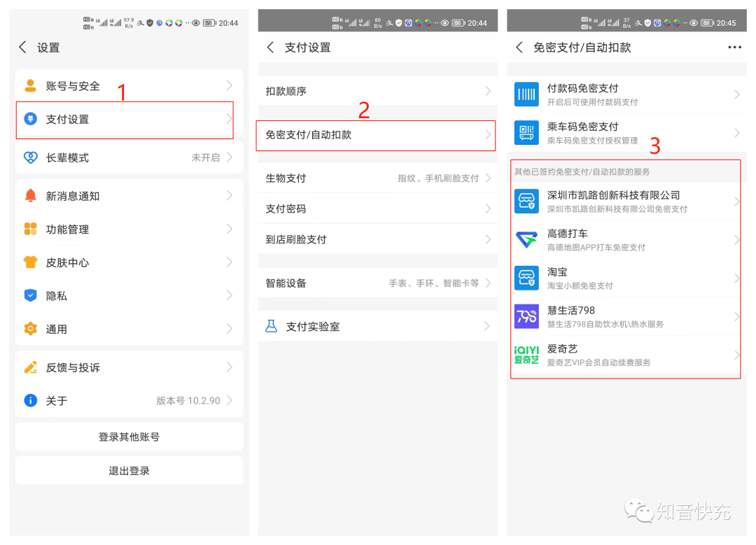
Task: Tap back arrow on 设置 screen
Action: [x=22, y=47]
